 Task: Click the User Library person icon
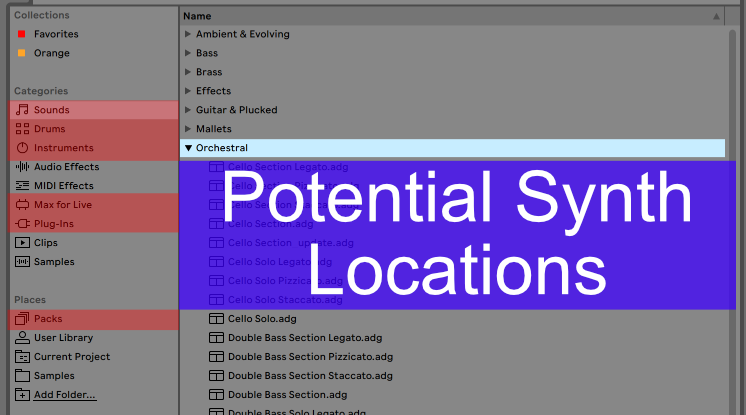coord(22,337)
